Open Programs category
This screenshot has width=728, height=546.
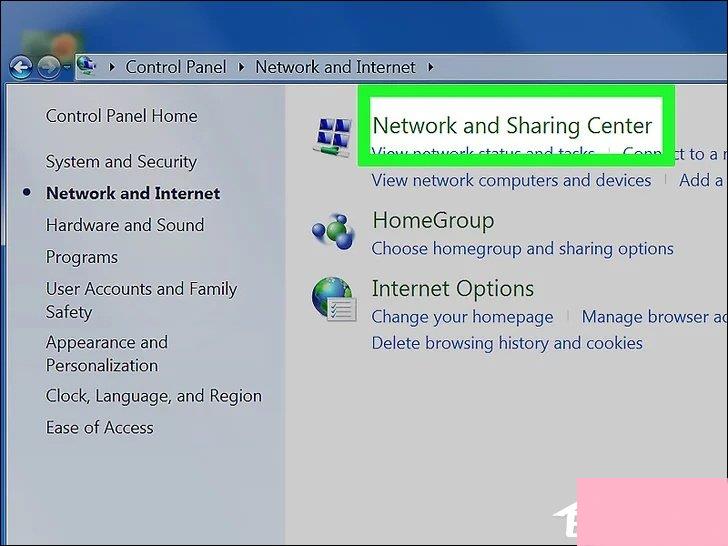point(82,257)
